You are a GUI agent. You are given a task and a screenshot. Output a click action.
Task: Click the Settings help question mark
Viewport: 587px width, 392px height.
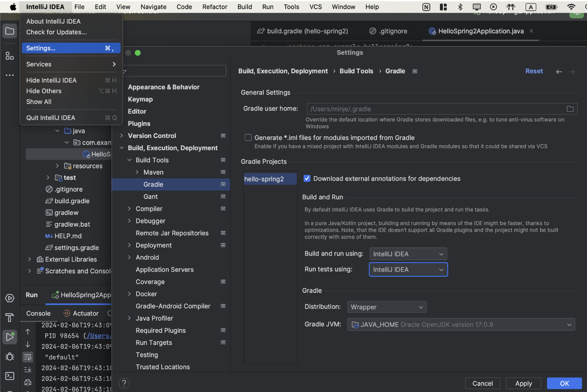pyautogui.click(x=124, y=383)
